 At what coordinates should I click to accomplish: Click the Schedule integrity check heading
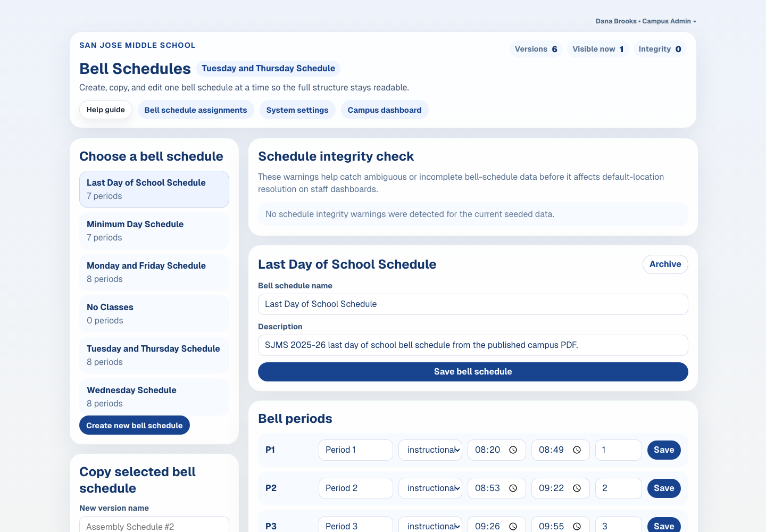[x=336, y=156]
